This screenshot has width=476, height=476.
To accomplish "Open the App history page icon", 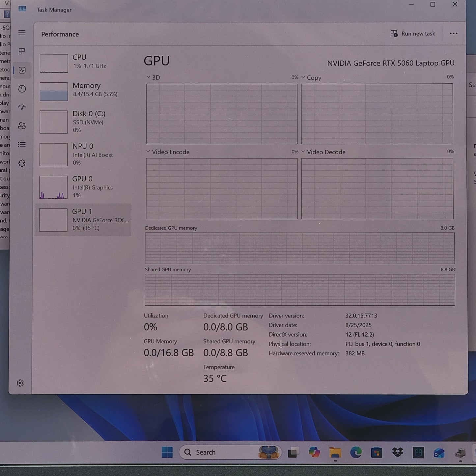I will pyautogui.click(x=22, y=89).
